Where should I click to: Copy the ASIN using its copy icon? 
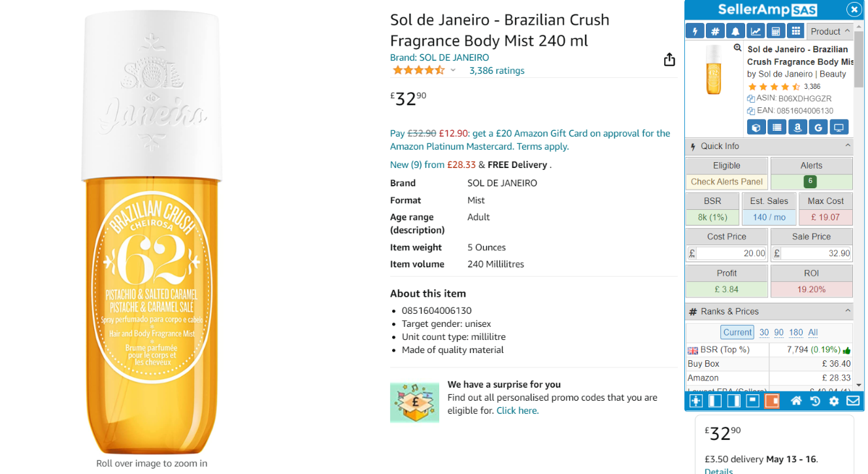[751, 99]
